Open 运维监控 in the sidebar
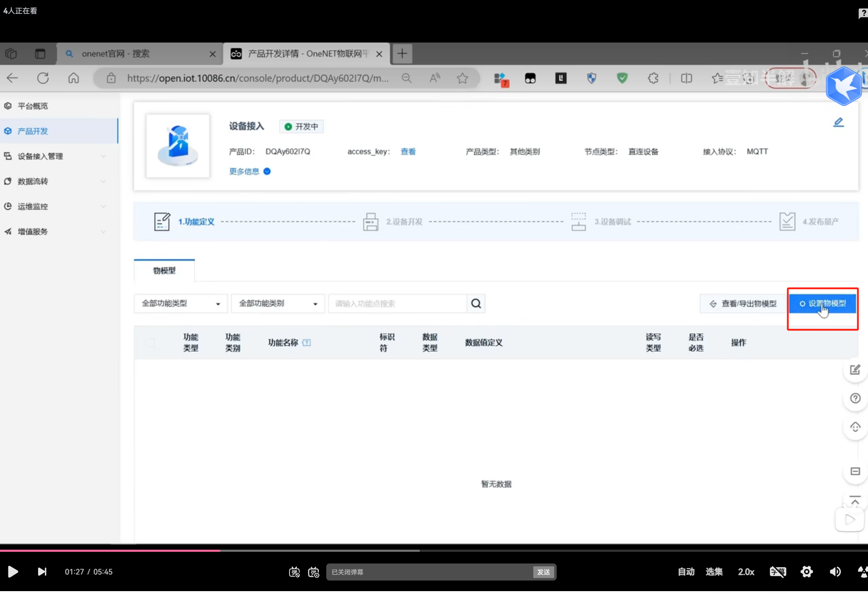Screen dimensions: 868x594 pos(32,206)
